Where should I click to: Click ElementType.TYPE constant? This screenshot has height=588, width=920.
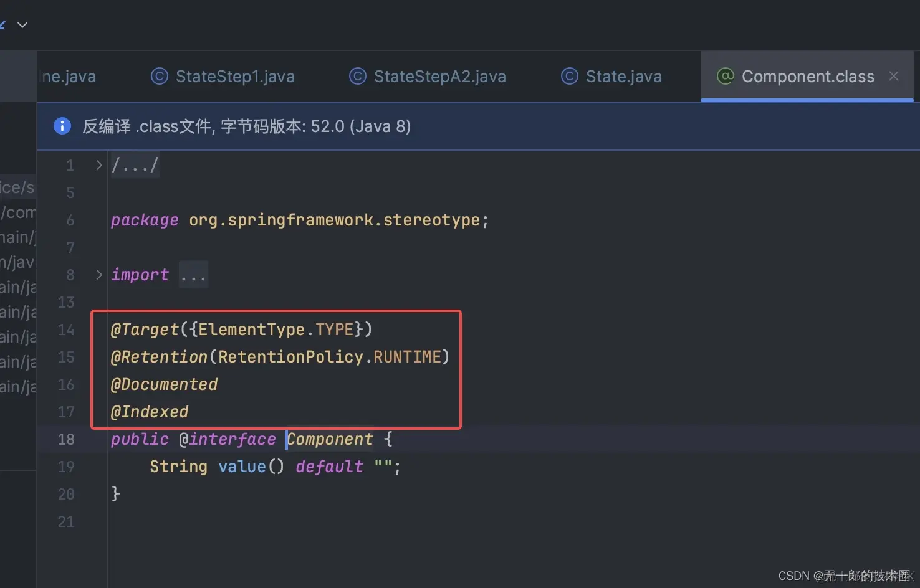[x=276, y=329]
